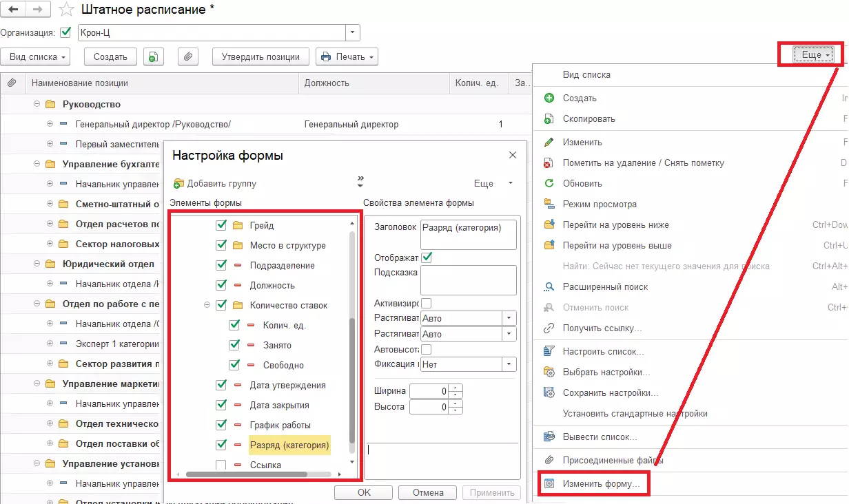Screen dimensions: 849x504
Task: Open the first Растягивать Авто dropdown
Action: click(x=509, y=319)
